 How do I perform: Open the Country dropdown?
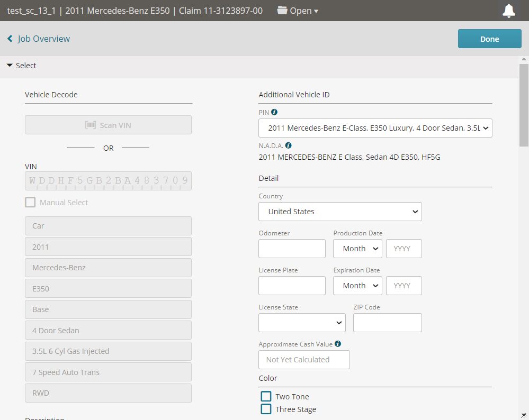click(x=340, y=212)
